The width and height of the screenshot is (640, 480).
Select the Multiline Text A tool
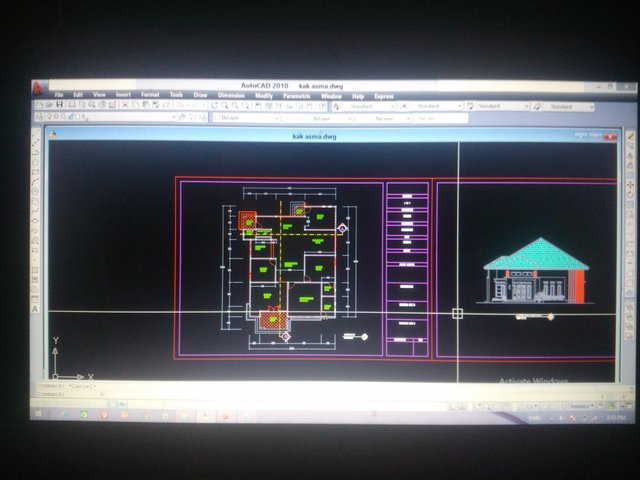coord(35,309)
